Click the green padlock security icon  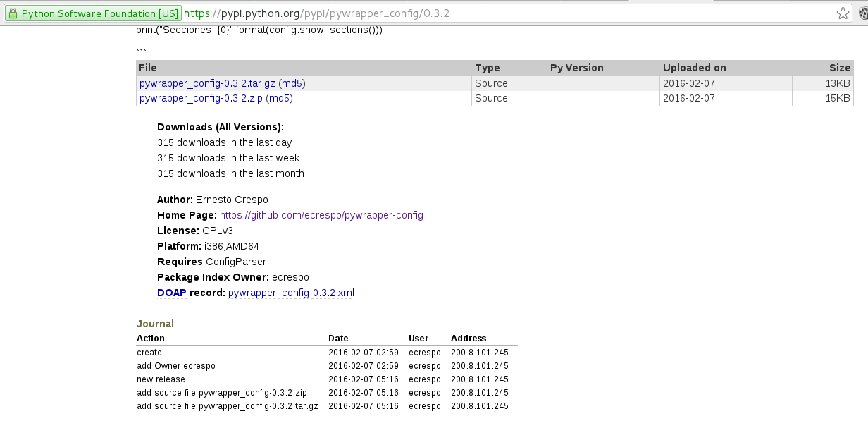[13, 13]
